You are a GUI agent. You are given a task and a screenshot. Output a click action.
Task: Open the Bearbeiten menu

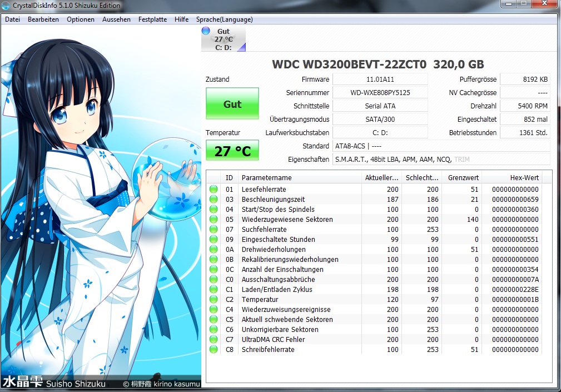pyautogui.click(x=43, y=19)
